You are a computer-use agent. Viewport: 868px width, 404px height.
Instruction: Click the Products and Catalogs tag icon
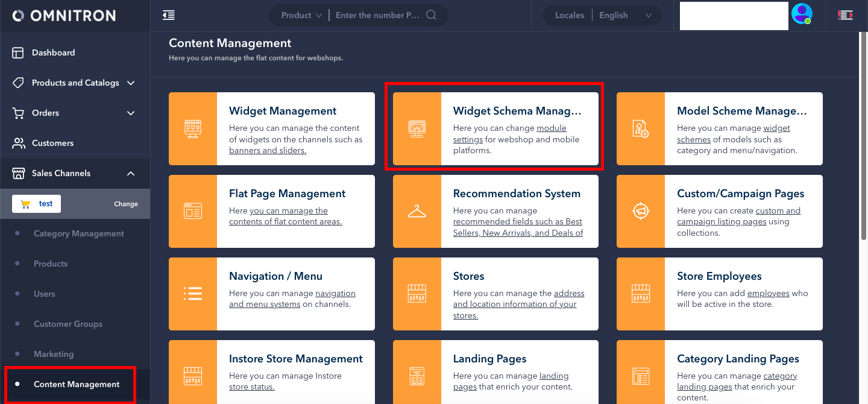click(18, 83)
